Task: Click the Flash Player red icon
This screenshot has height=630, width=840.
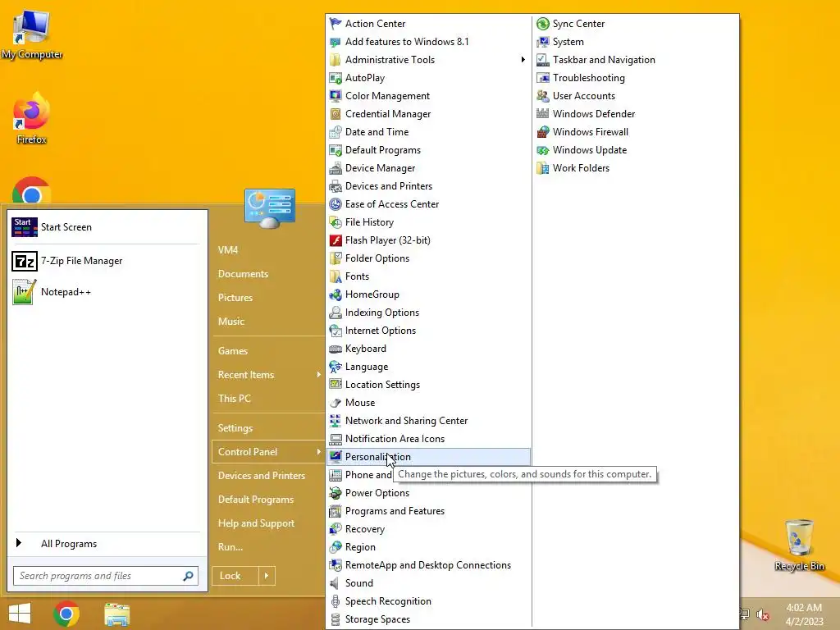Action: [336, 240]
